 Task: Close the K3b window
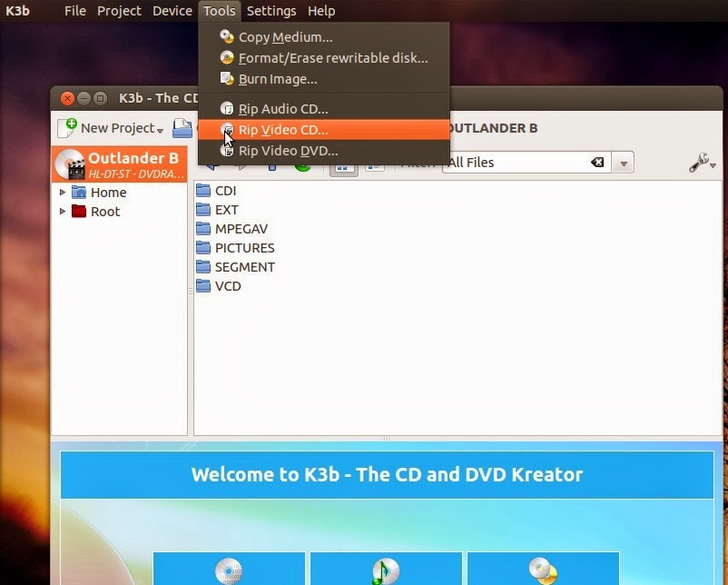pos(67,98)
